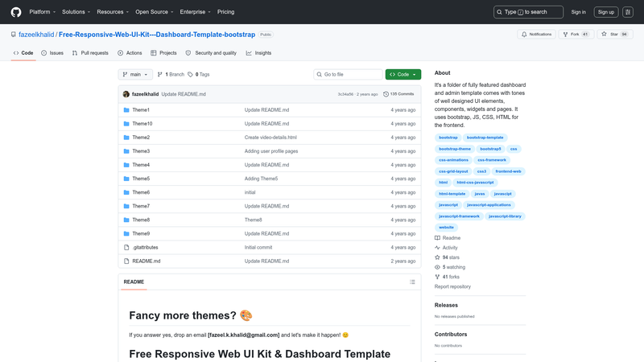View the 135 Commits history
The image size is (644, 362).
398,94
